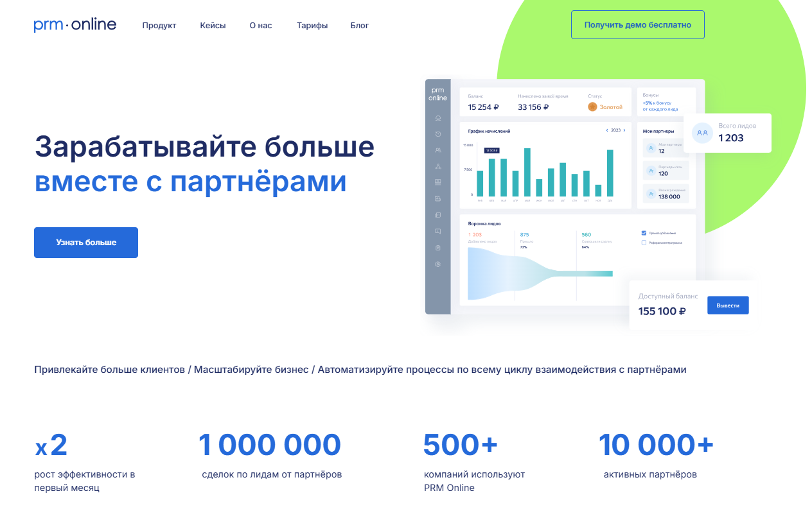
Task: Click the year 2023 label on the chart
Action: click(x=616, y=130)
